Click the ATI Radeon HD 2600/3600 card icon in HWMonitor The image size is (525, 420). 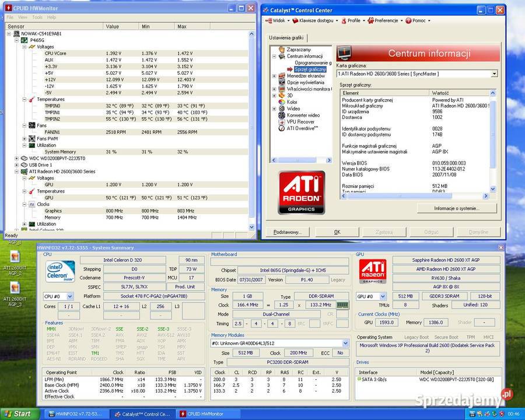(x=24, y=171)
